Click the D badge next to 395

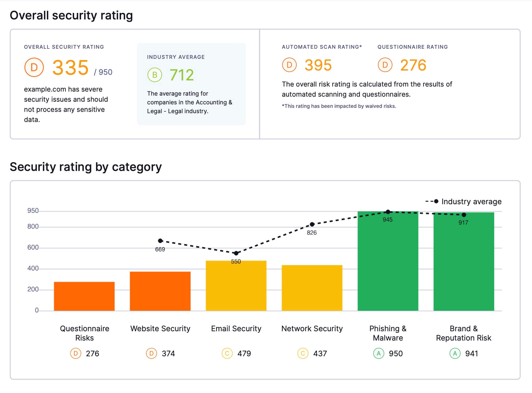289,65
